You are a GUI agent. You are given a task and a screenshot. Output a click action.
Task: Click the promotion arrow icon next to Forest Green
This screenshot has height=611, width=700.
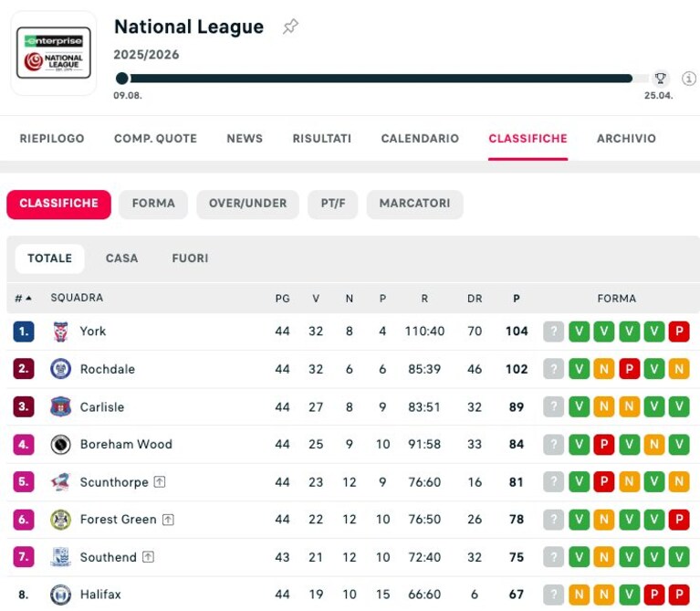168,520
